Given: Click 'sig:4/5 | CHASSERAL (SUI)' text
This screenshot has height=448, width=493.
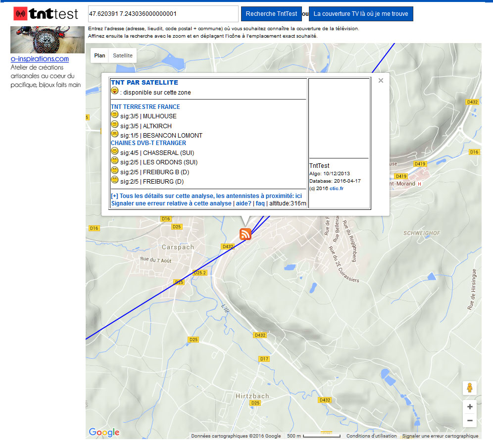Looking at the screenshot, I should pyautogui.click(x=157, y=153).
